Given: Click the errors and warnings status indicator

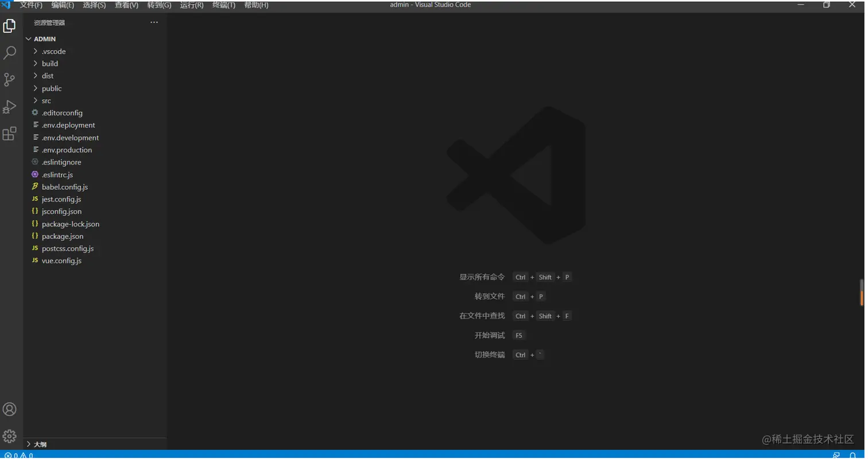Looking at the screenshot, I should tap(19, 456).
